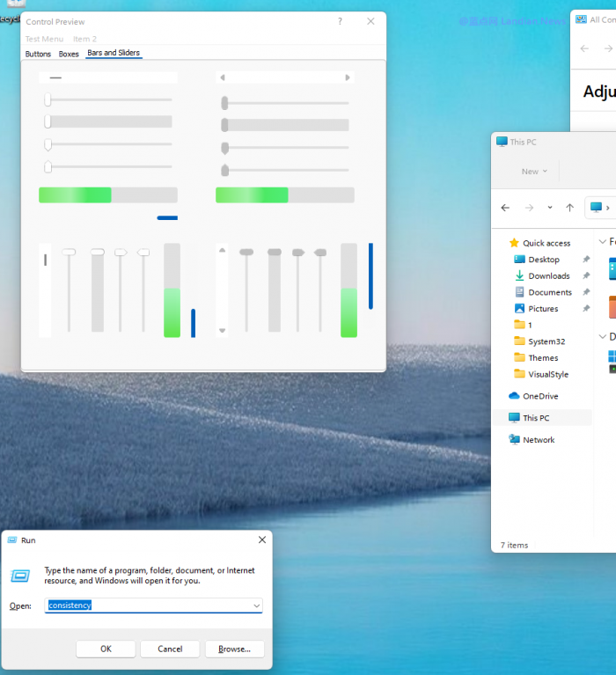The width and height of the screenshot is (616, 675).
Task: Click Up arrow in This PC window
Action: (569, 208)
